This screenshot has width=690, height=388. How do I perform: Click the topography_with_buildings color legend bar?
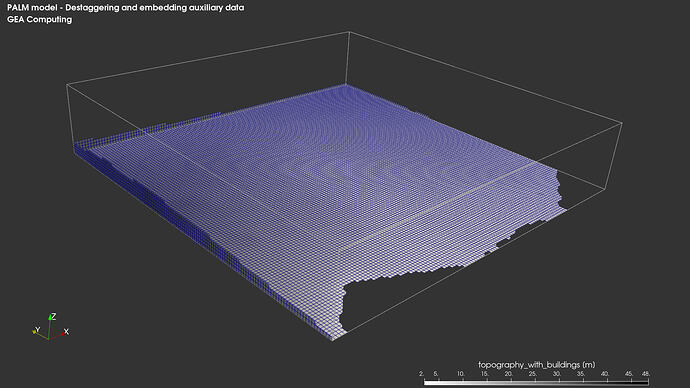point(536,383)
